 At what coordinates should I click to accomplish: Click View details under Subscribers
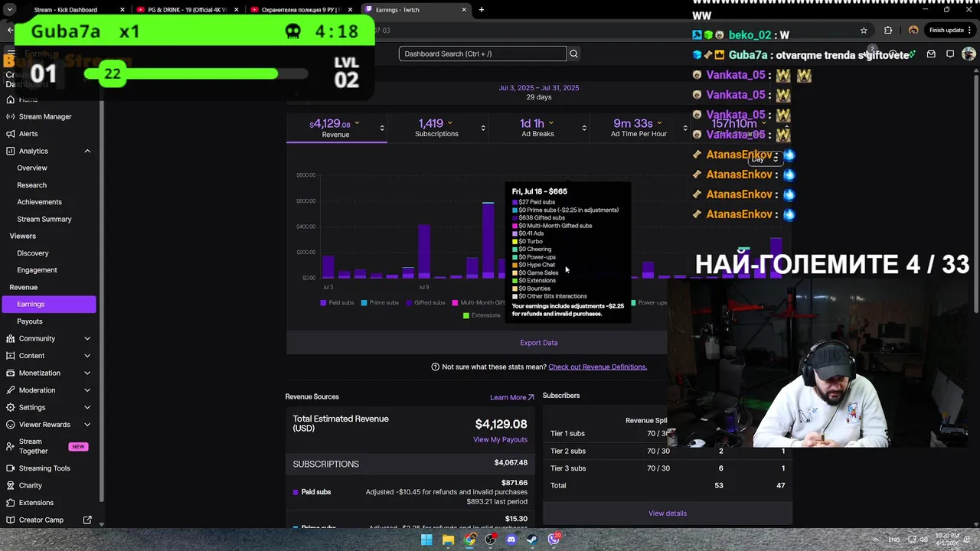coord(668,514)
